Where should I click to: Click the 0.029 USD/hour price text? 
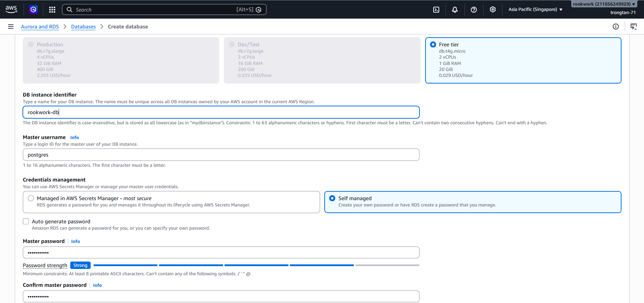tap(456, 75)
